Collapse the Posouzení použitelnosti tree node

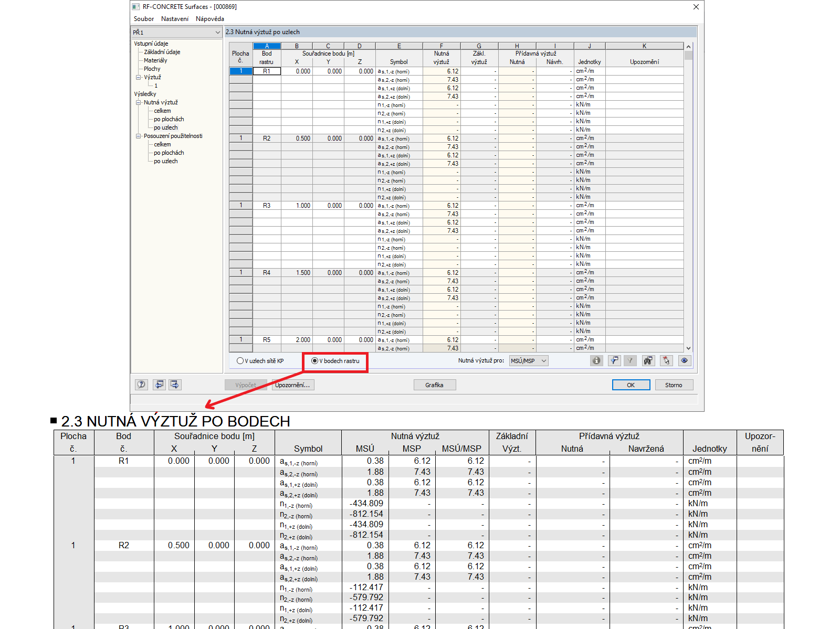139,136
